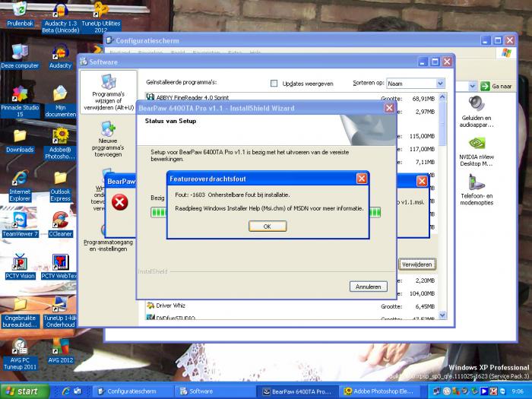This screenshot has height=399, width=532.
Task: Click the system tray clock showing 9:06
Action: [518, 391]
